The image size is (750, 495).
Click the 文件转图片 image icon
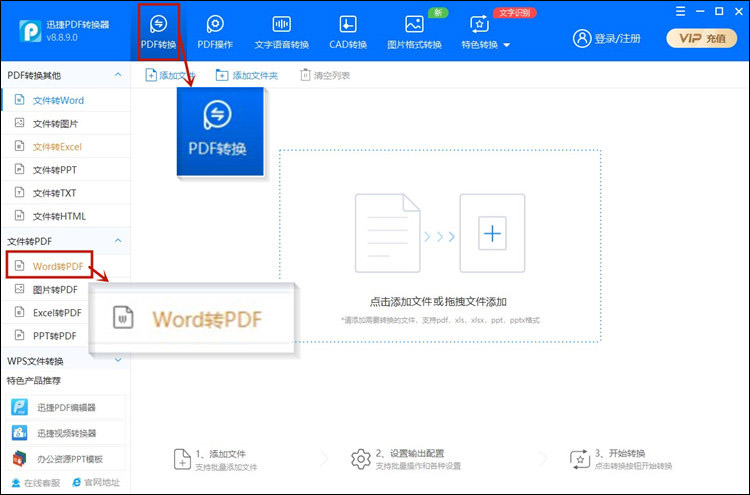[x=20, y=123]
